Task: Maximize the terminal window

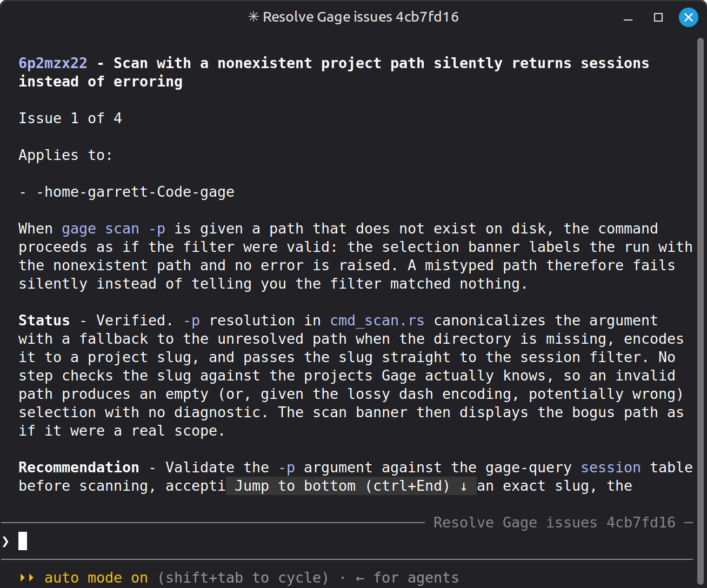Action: tap(658, 17)
